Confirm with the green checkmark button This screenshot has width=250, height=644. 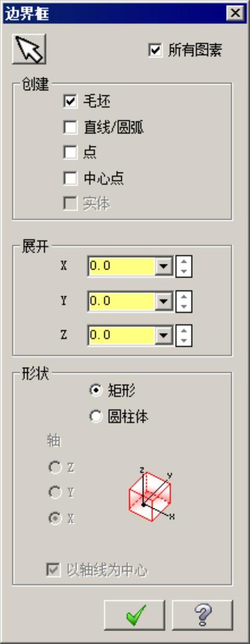pos(134,615)
